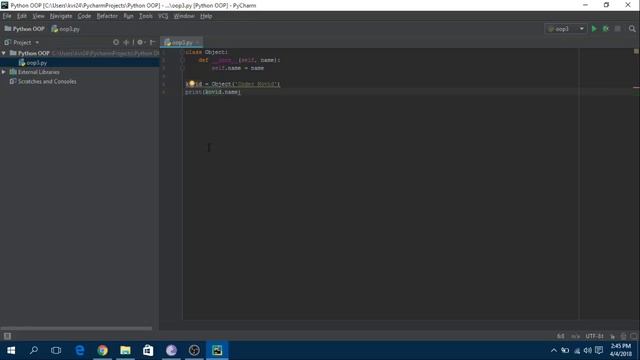
Task: Click the scroll-from-source target icon in Project panel
Action: tap(116, 42)
